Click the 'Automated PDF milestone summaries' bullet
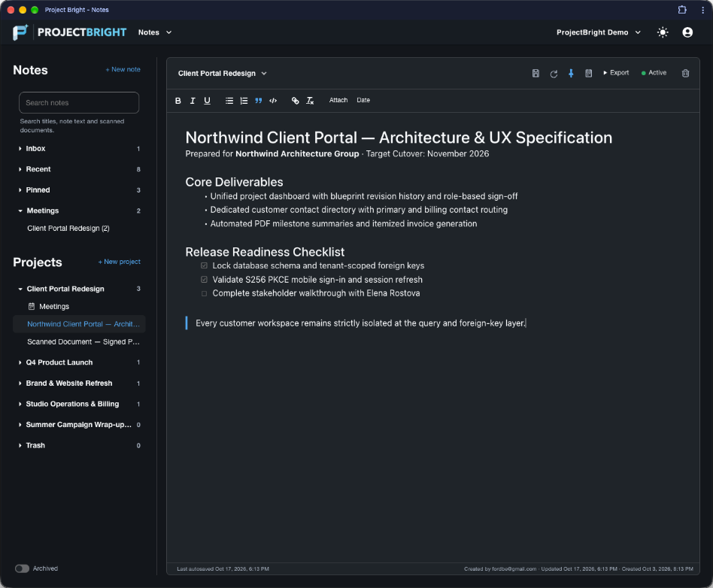Image resolution: width=713 pixels, height=588 pixels. pyautogui.click(x=343, y=224)
